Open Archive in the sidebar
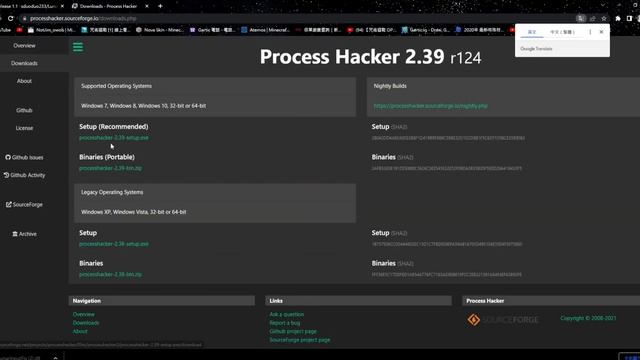 click(x=24, y=234)
